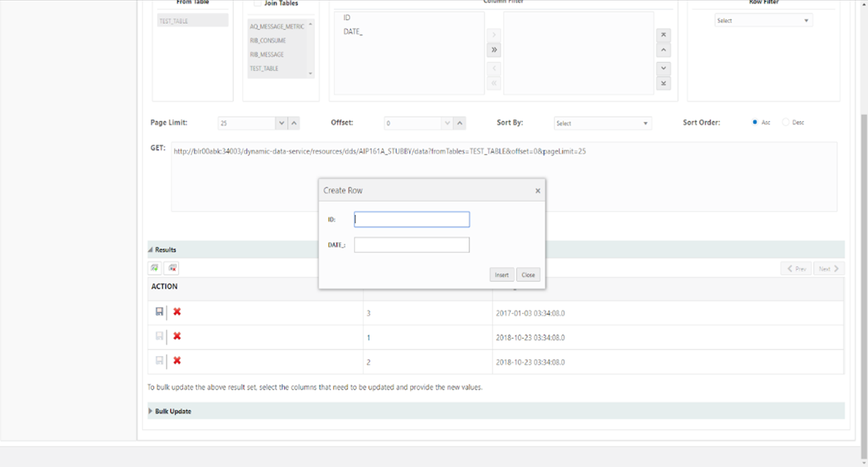Move all columns back with left double-arrow
The height and width of the screenshot is (467, 868).
494,82
